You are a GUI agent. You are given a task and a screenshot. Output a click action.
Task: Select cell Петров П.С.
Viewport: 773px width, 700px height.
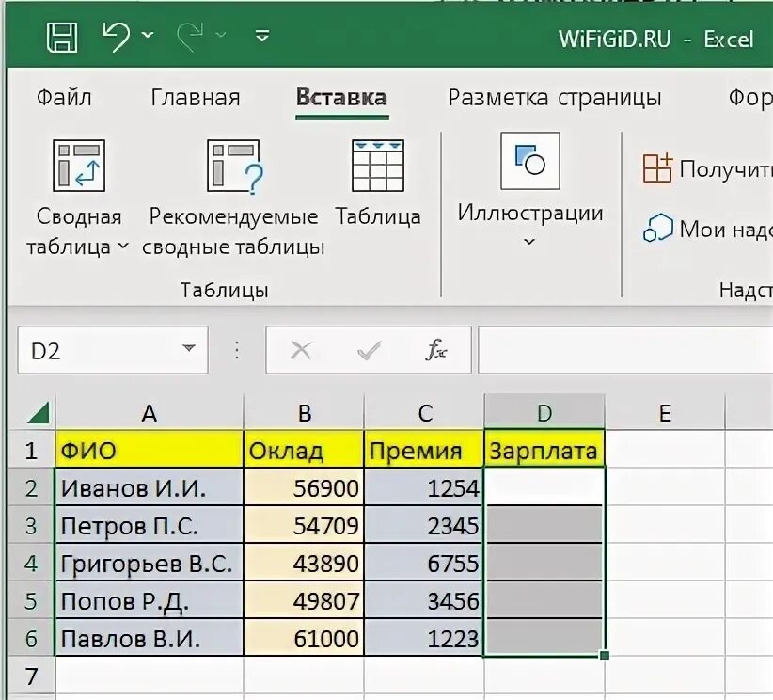150,525
